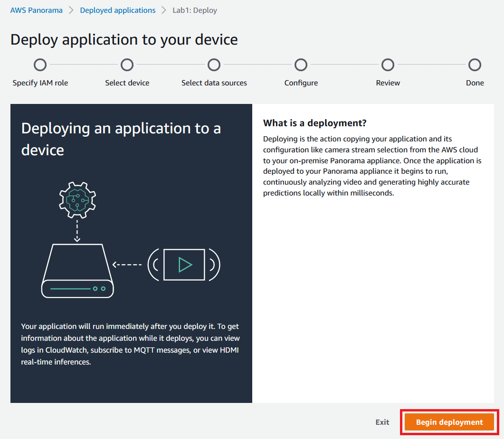Click the video play stream icon

click(184, 265)
